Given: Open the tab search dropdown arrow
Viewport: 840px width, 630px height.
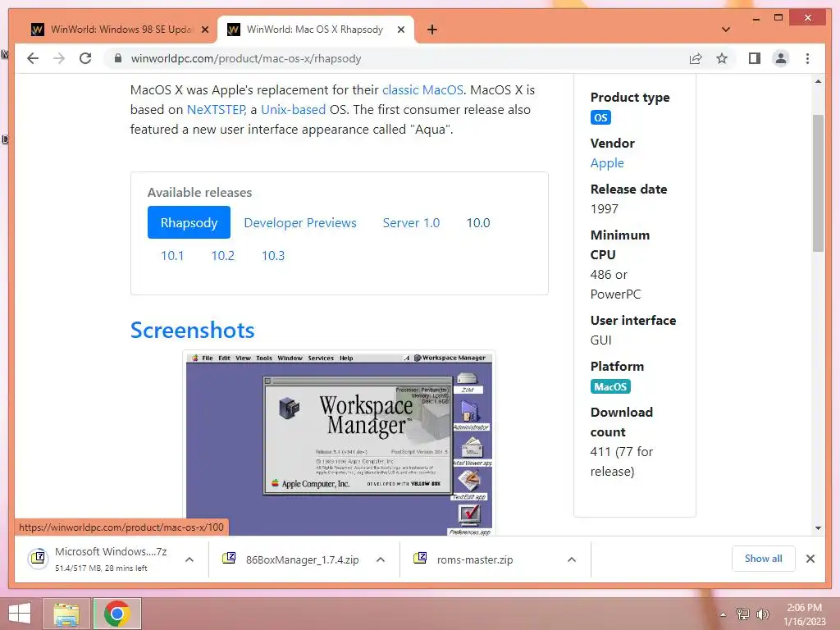Looking at the screenshot, I should pos(726,30).
